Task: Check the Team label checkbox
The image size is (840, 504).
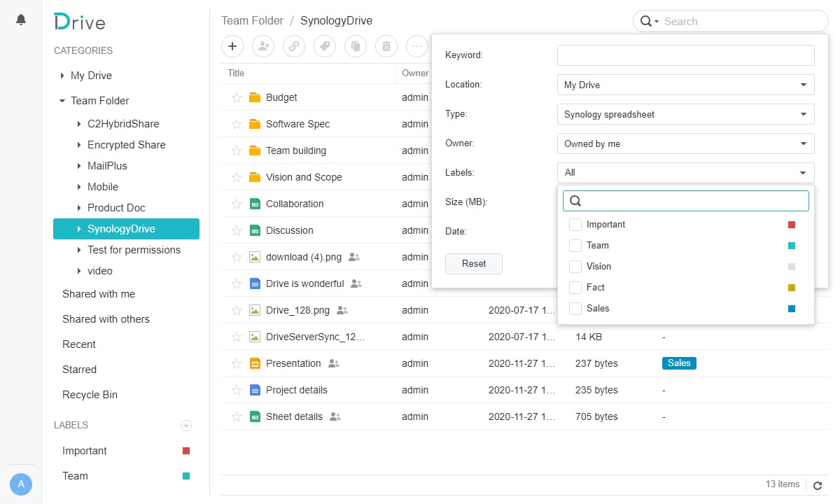Action: coord(575,246)
